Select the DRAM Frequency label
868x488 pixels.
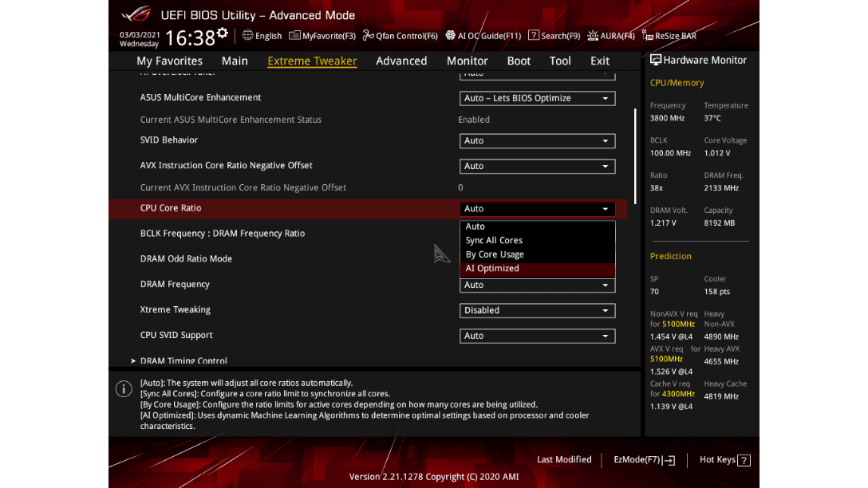[175, 285]
